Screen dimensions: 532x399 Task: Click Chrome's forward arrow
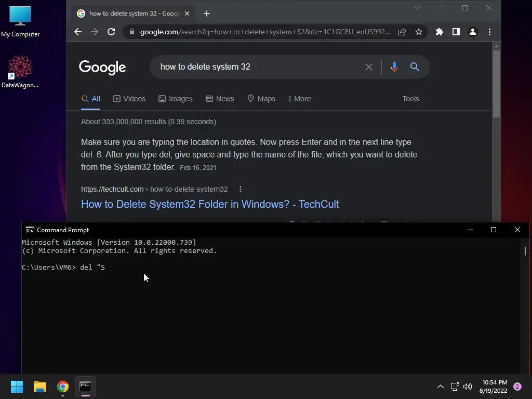pyautogui.click(x=95, y=32)
